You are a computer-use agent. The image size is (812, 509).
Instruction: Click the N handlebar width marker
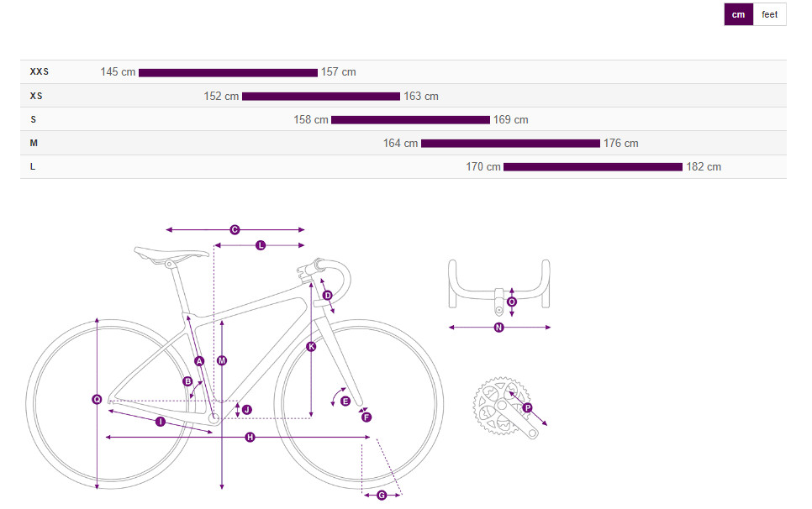point(499,328)
